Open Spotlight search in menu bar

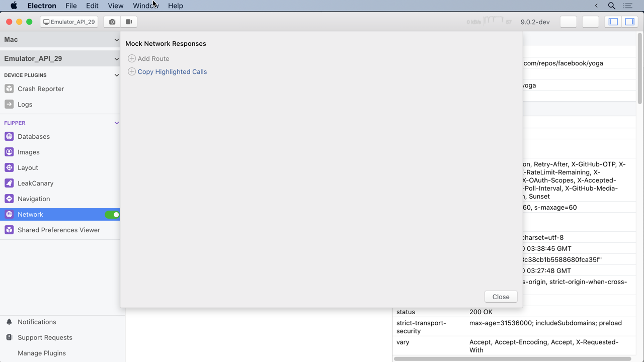(612, 6)
